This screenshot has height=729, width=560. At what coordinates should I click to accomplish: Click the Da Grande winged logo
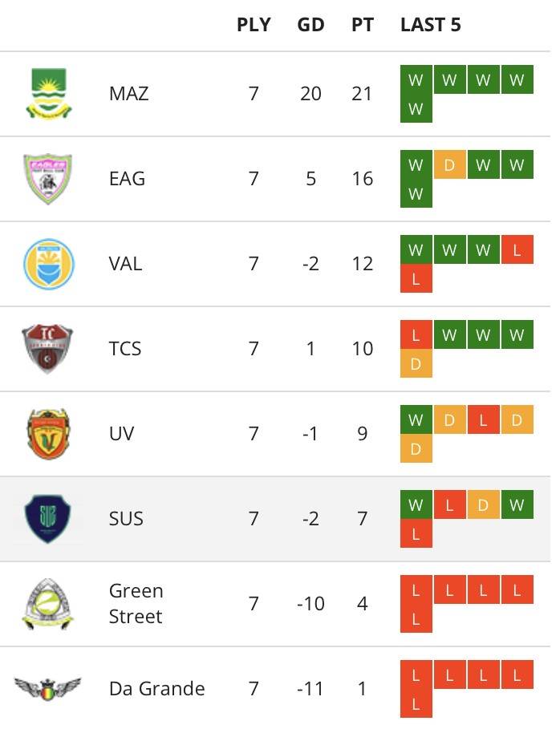[x=48, y=689]
